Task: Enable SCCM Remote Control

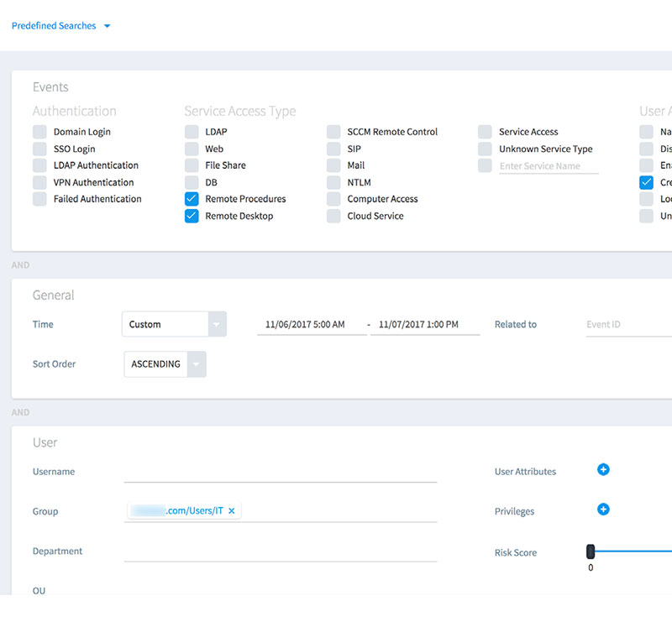Action: (x=333, y=132)
